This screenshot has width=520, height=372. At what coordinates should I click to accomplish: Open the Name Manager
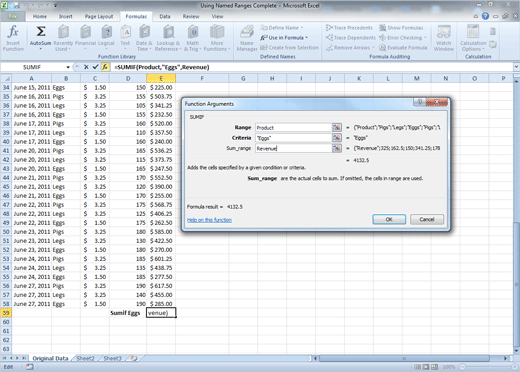coord(247,38)
